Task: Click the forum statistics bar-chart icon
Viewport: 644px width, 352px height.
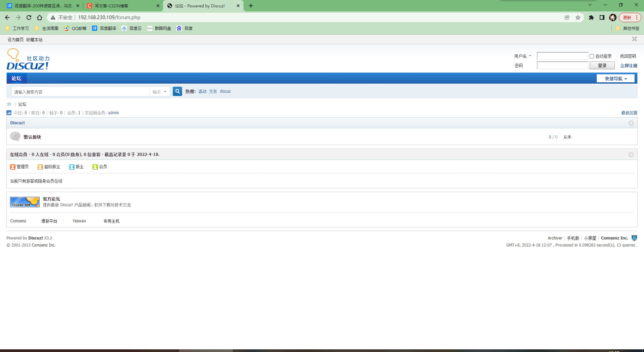Action: (x=9, y=113)
